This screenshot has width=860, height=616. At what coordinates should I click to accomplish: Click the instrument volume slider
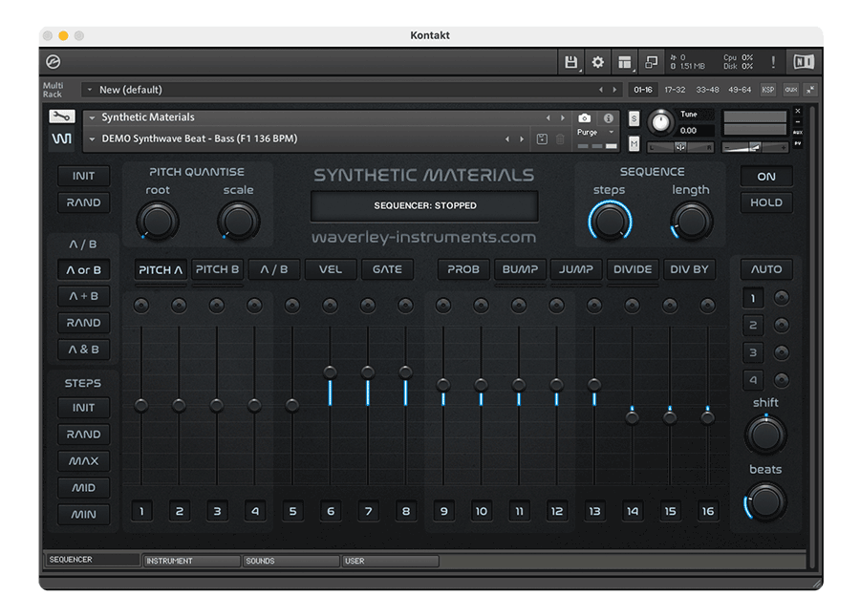(x=755, y=147)
